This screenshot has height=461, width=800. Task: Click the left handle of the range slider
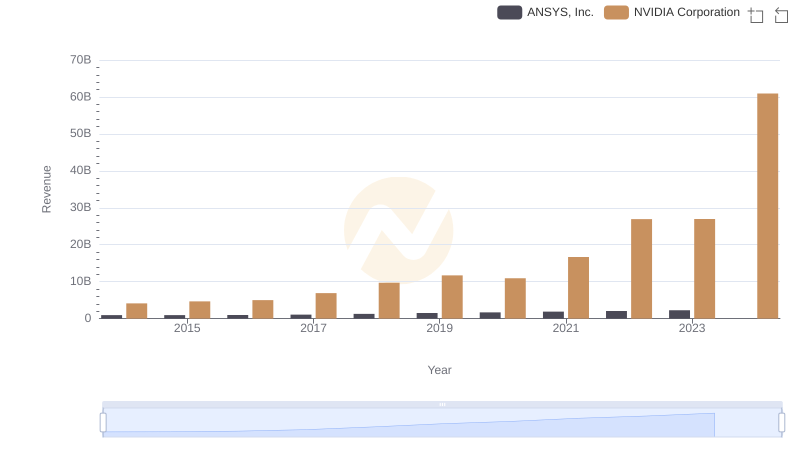click(103, 423)
